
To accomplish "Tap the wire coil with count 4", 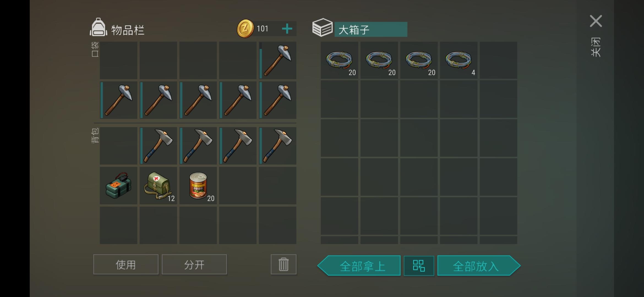I will point(459,60).
